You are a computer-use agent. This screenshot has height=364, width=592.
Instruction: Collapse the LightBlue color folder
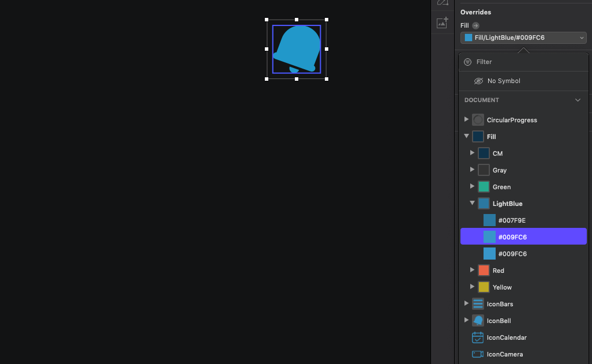tap(473, 203)
